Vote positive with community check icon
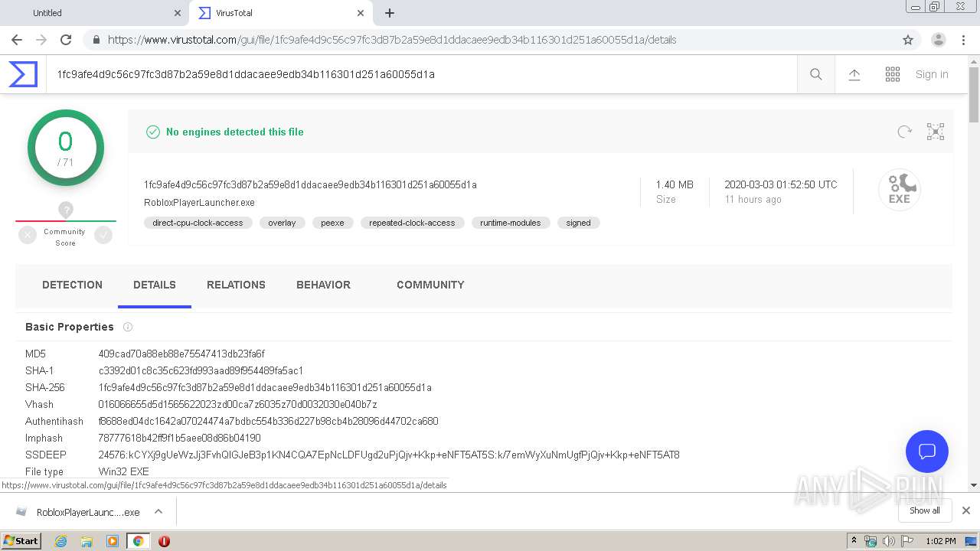Image resolution: width=980 pixels, height=551 pixels. coord(103,236)
